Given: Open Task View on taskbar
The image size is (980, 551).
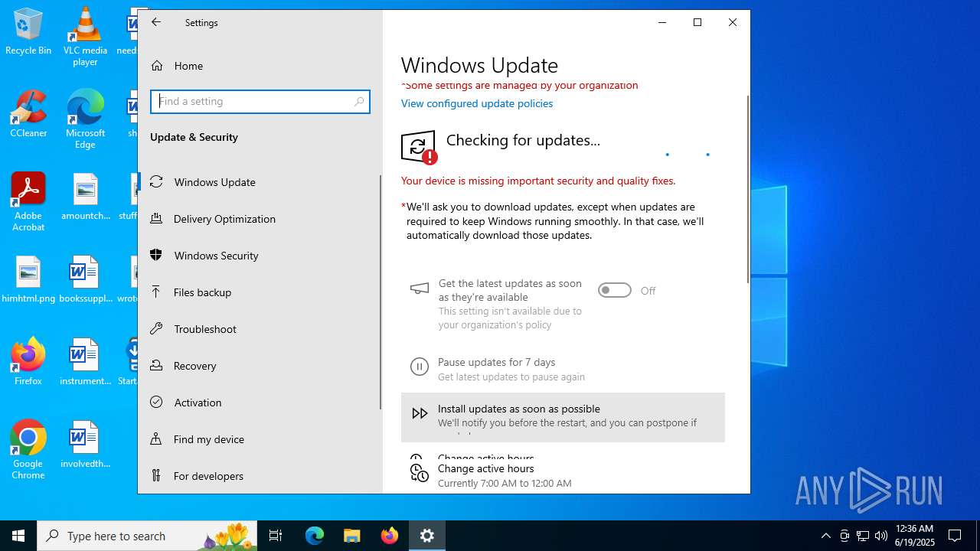Looking at the screenshot, I should (x=276, y=536).
